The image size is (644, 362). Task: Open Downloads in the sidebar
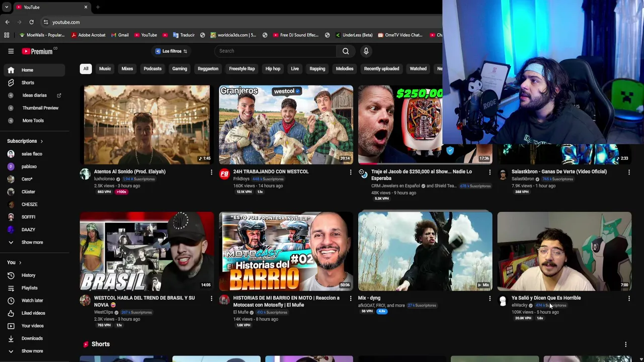click(x=33, y=338)
